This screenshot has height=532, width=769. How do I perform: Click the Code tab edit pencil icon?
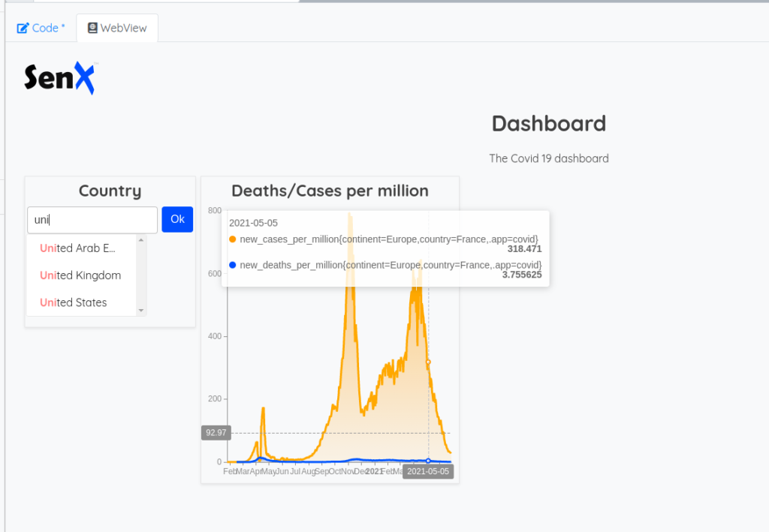point(23,28)
